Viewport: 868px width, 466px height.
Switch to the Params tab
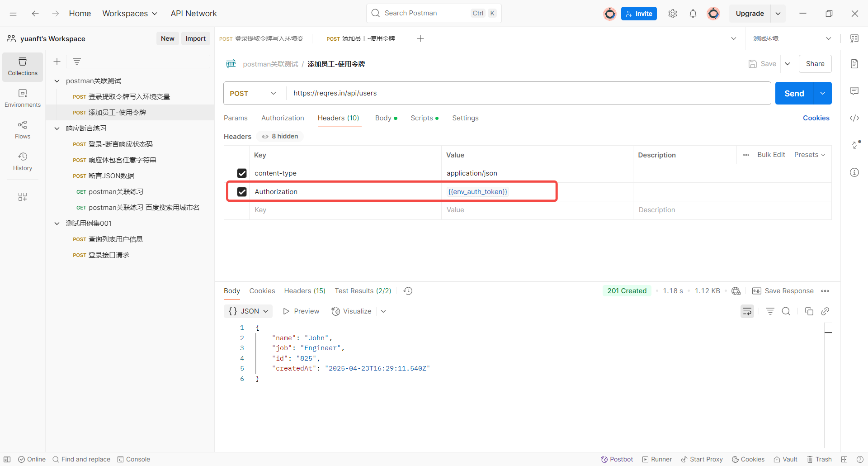(x=236, y=118)
